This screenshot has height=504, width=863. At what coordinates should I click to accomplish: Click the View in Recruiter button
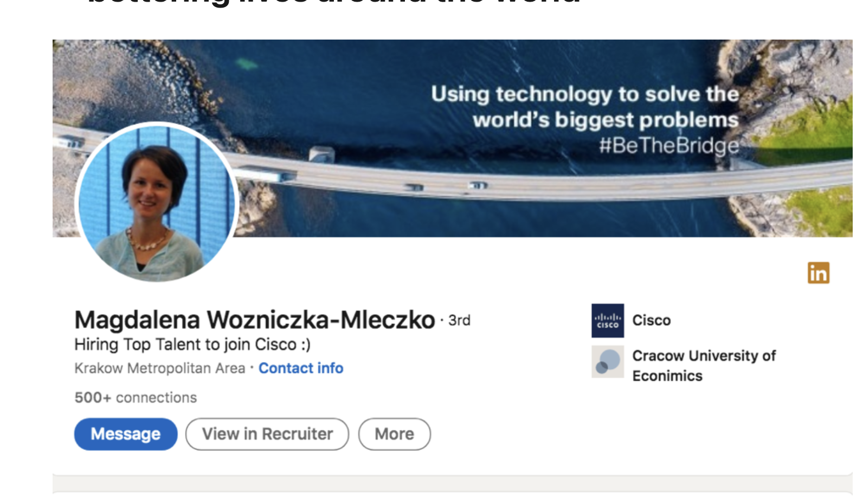click(x=267, y=434)
